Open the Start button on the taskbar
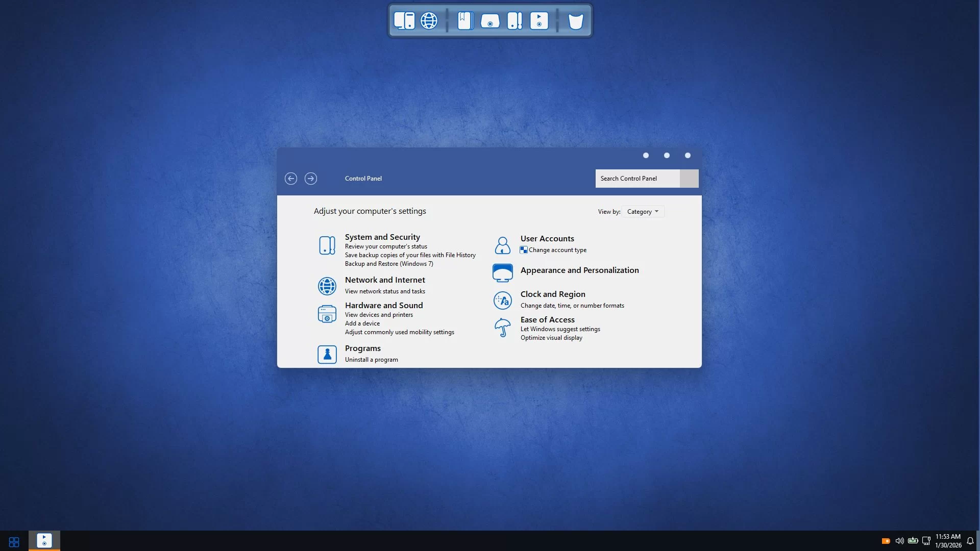 [14, 541]
